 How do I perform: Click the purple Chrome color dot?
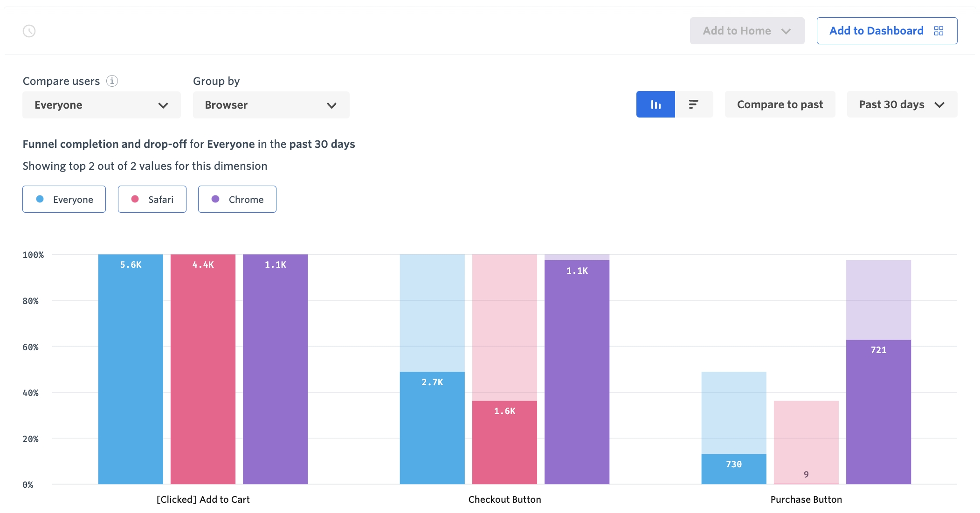(x=215, y=199)
